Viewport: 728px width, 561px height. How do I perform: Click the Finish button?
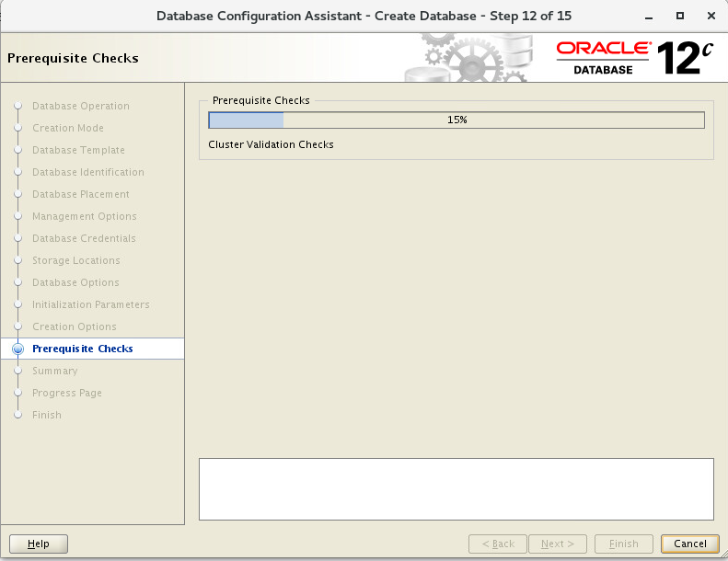[x=623, y=544]
